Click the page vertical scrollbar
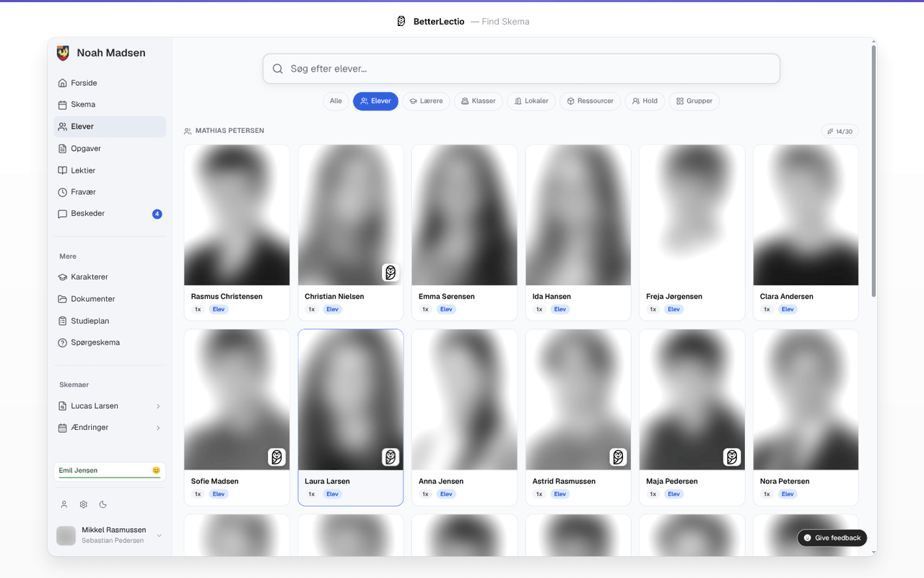This screenshot has width=924, height=578. 873,170
